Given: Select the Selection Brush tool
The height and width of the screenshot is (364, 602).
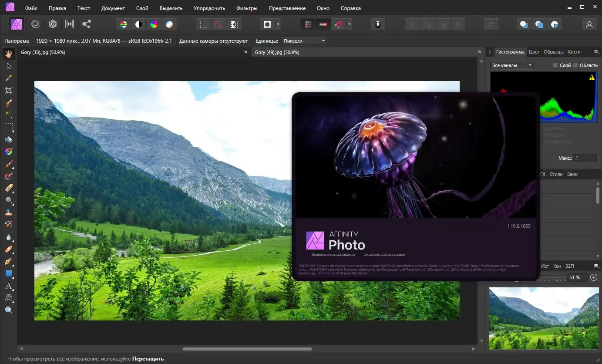Looking at the screenshot, I should click(8, 103).
